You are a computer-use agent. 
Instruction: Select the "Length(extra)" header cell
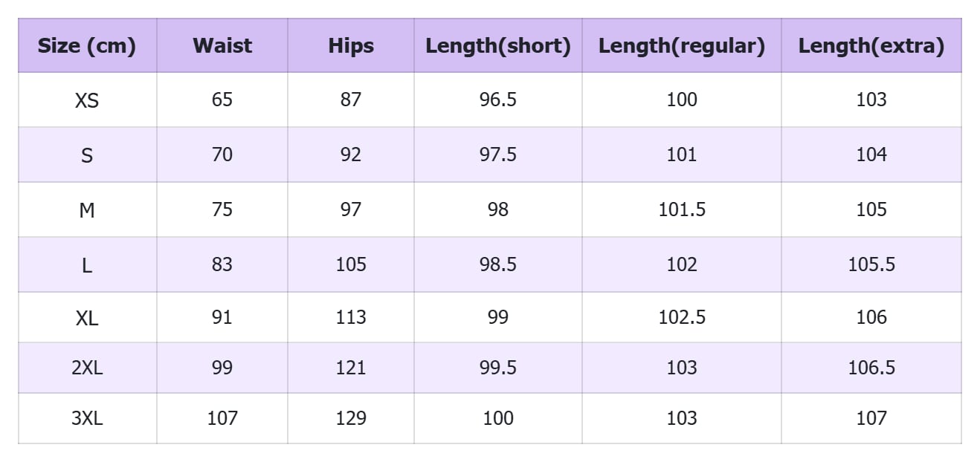coord(871,46)
